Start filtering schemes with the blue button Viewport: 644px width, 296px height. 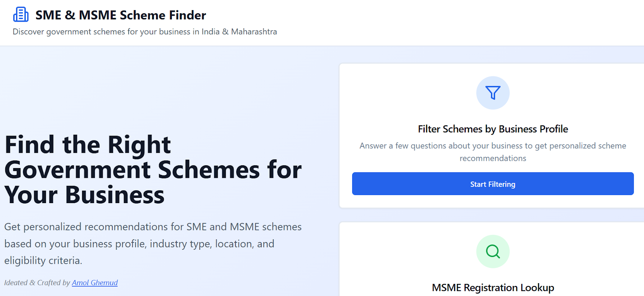(493, 184)
